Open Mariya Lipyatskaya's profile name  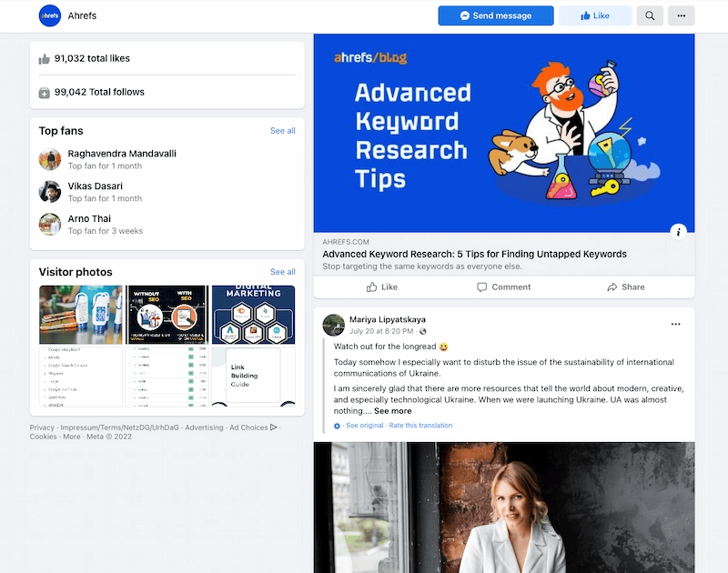pyautogui.click(x=388, y=319)
